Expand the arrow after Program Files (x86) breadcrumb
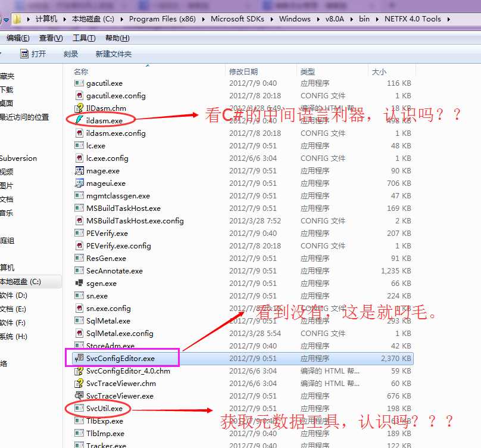This screenshot has height=448, width=481. (x=204, y=19)
